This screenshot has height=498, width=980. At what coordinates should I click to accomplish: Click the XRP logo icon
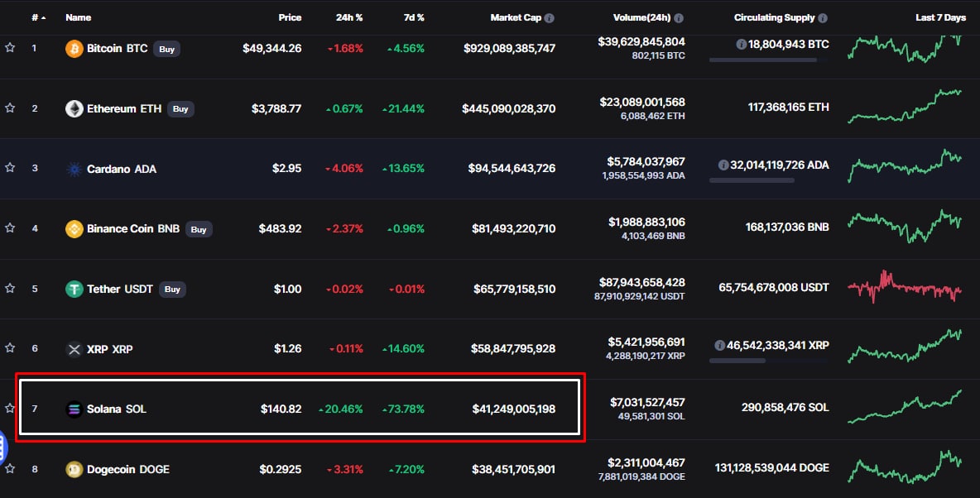[74, 349]
